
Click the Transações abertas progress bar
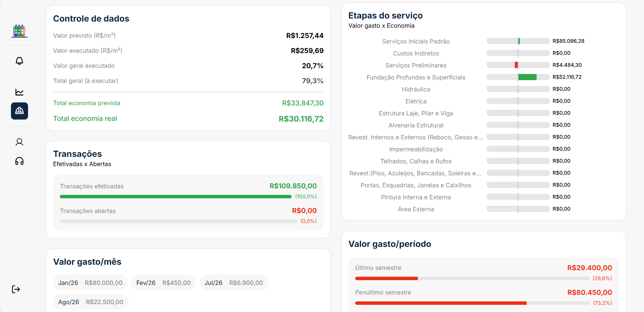tap(178, 221)
